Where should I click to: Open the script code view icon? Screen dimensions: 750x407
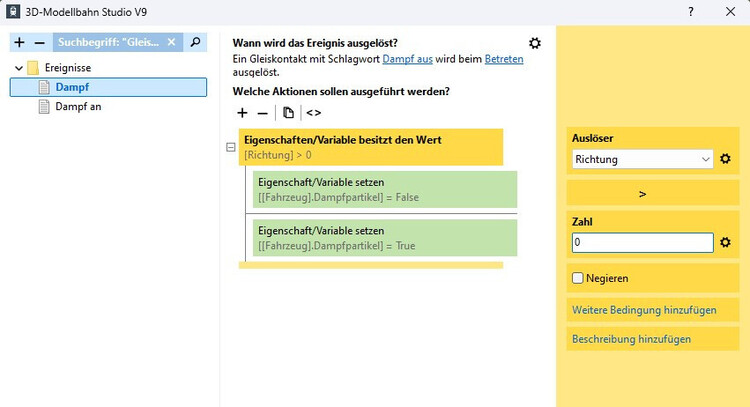[314, 113]
